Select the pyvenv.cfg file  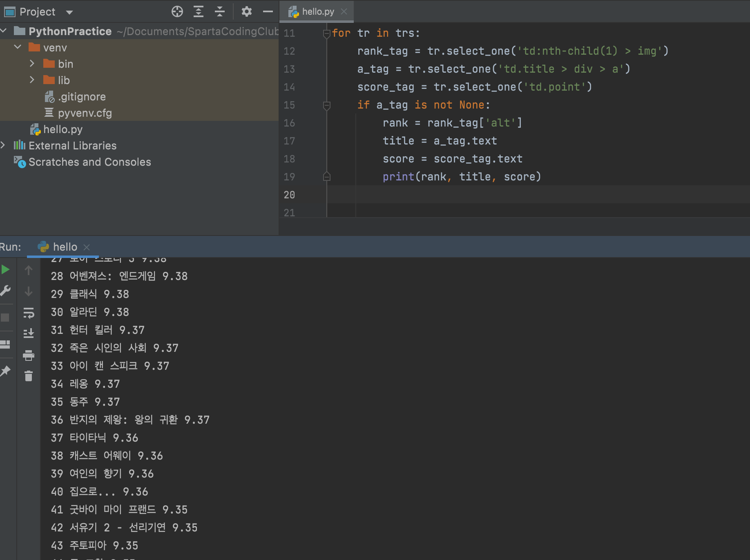(85, 113)
